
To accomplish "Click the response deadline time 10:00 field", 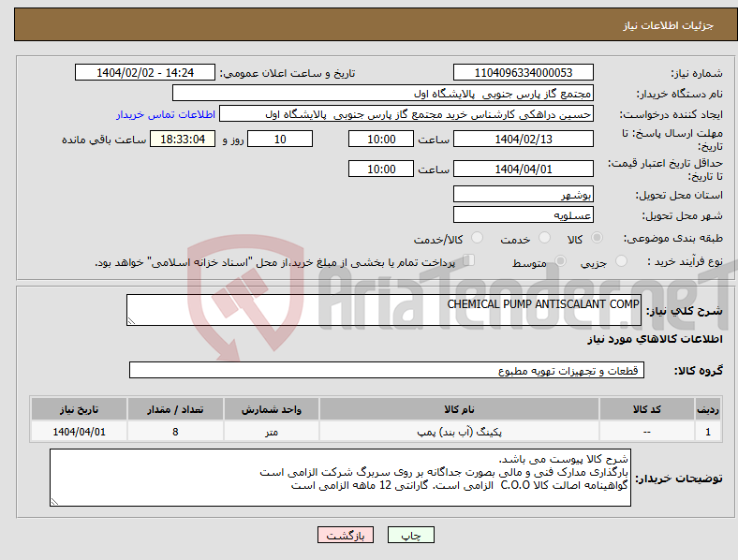I will click(381, 139).
